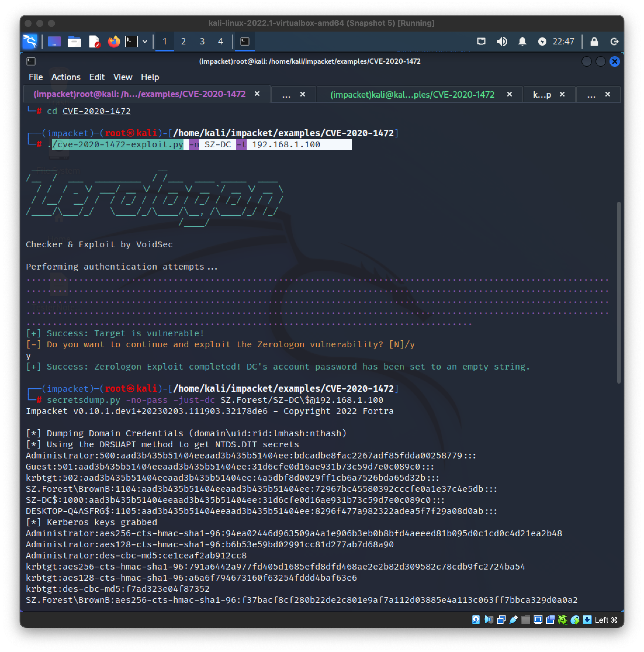Screen dimensions: 644x652
Task: Open the notifications bell icon
Action: tap(522, 42)
